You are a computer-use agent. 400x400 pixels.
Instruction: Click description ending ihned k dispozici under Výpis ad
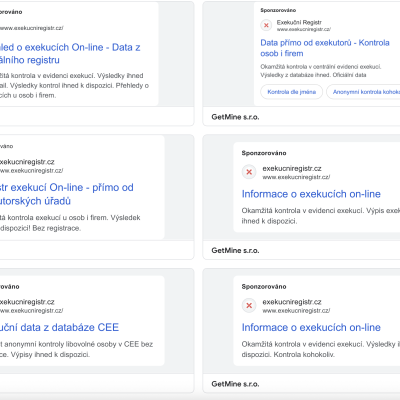(x=321, y=216)
